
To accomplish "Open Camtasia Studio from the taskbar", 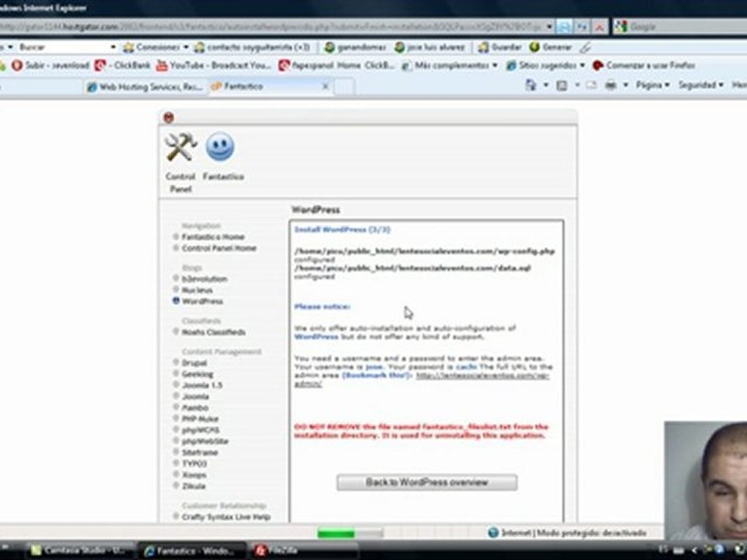I will click(78, 551).
